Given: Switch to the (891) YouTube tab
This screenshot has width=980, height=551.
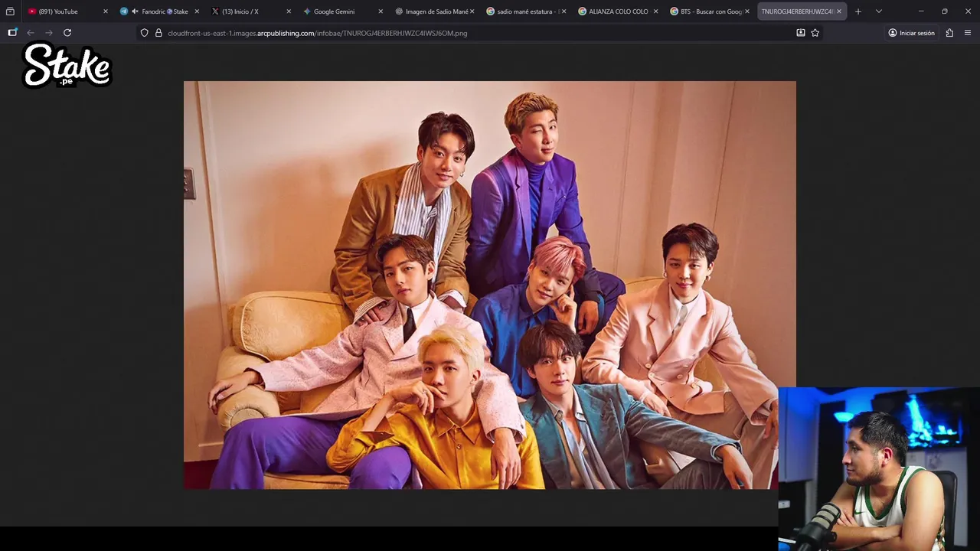Looking at the screenshot, I should tap(67, 11).
